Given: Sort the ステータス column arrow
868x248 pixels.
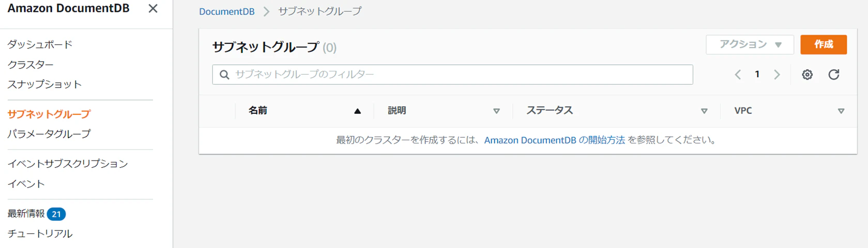Looking at the screenshot, I should (704, 111).
